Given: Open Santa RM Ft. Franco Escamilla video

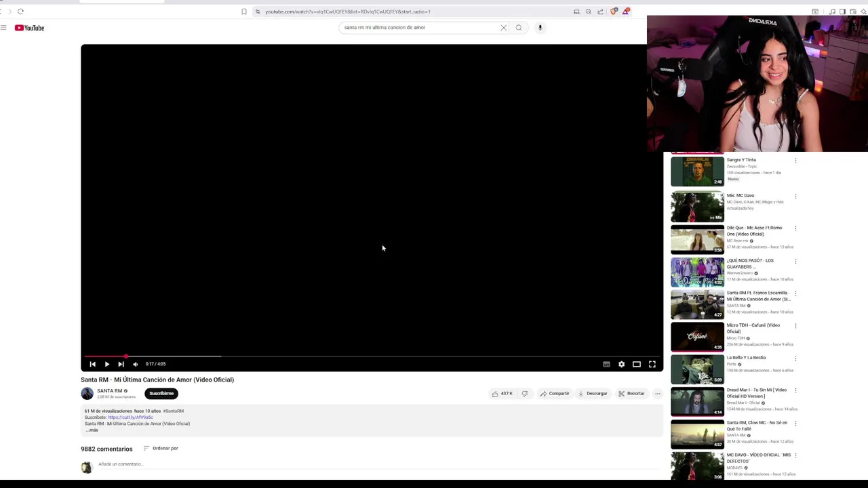Looking at the screenshot, I should (697, 304).
